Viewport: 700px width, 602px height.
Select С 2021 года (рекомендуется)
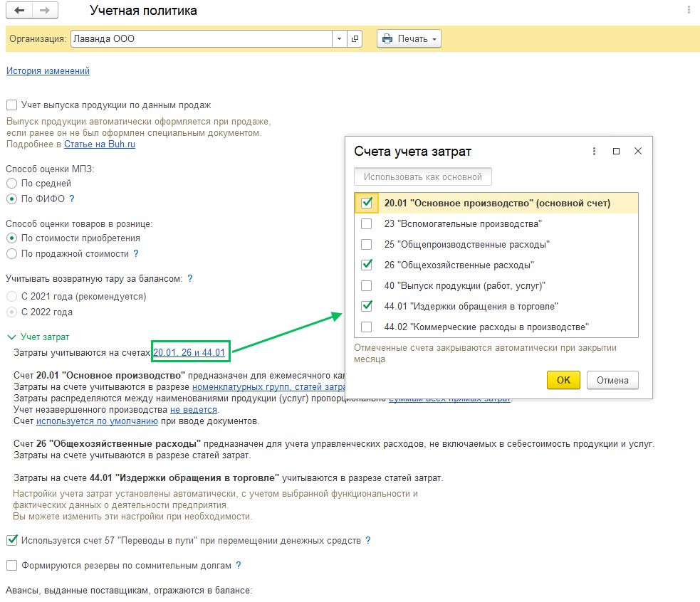tap(12, 296)
